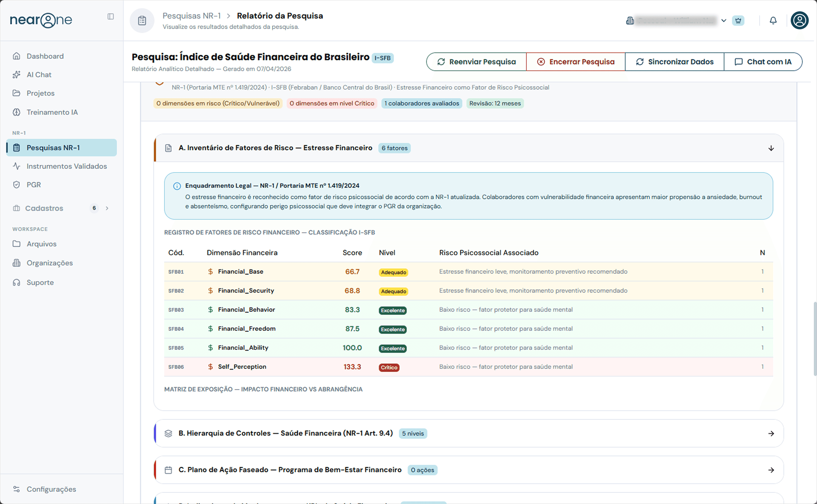Click the crown premium badge icon
Image resolution: width=817 pixels, height=504 pixels.
[738, 21]
